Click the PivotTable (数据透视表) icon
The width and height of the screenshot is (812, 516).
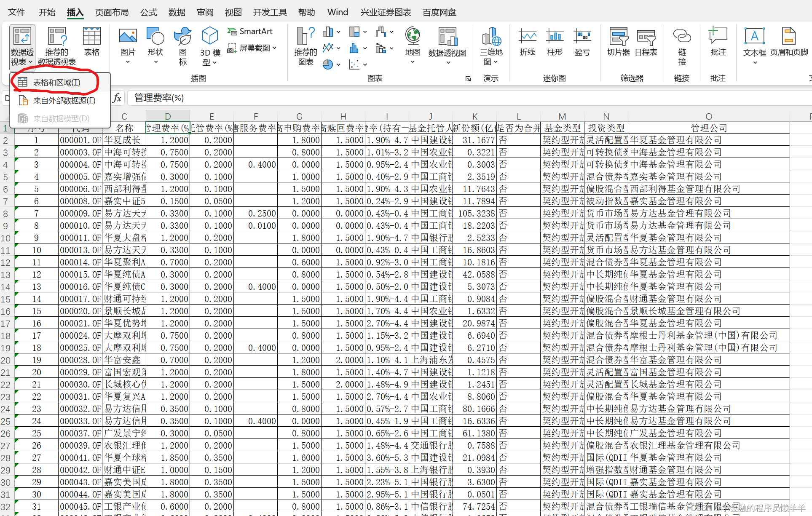click(x=22, y=37)
